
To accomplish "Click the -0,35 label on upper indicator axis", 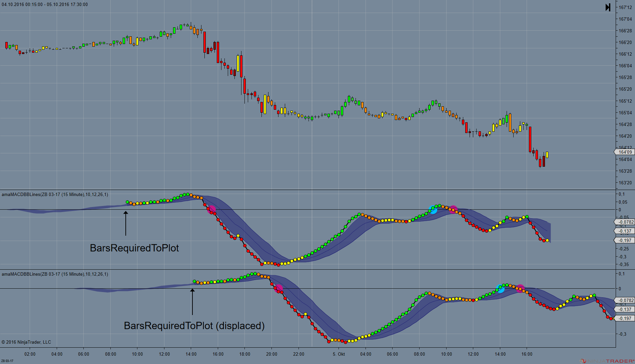I will click(623, 264).
